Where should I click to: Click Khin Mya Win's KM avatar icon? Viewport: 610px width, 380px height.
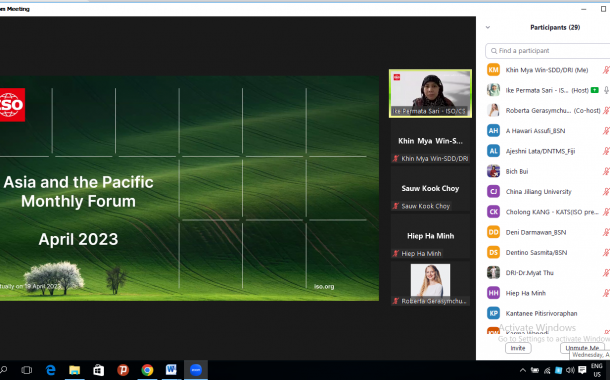coord(493,70)
